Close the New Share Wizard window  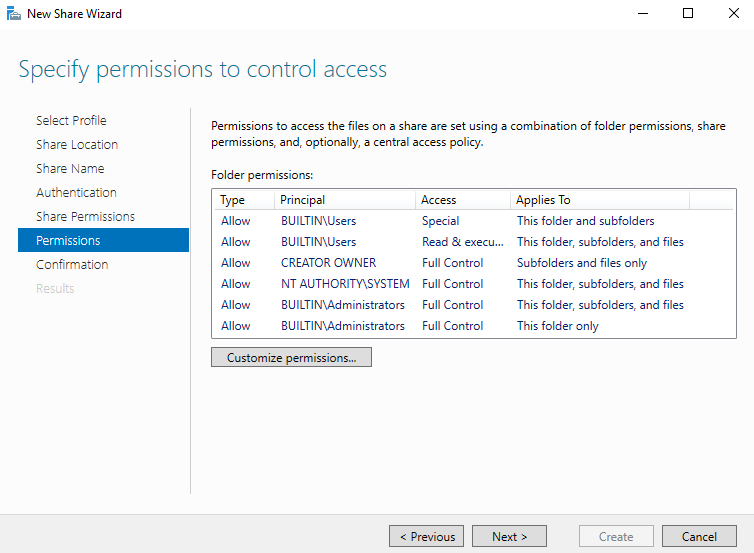733,14
